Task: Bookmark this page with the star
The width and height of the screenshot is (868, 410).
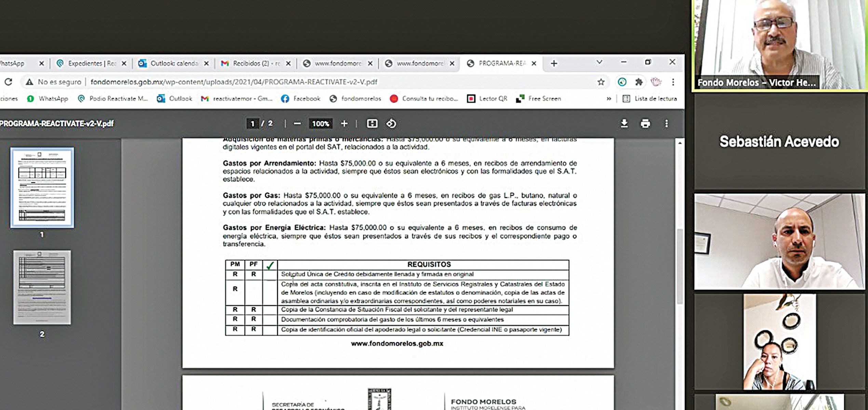Action: pos(601,82)
